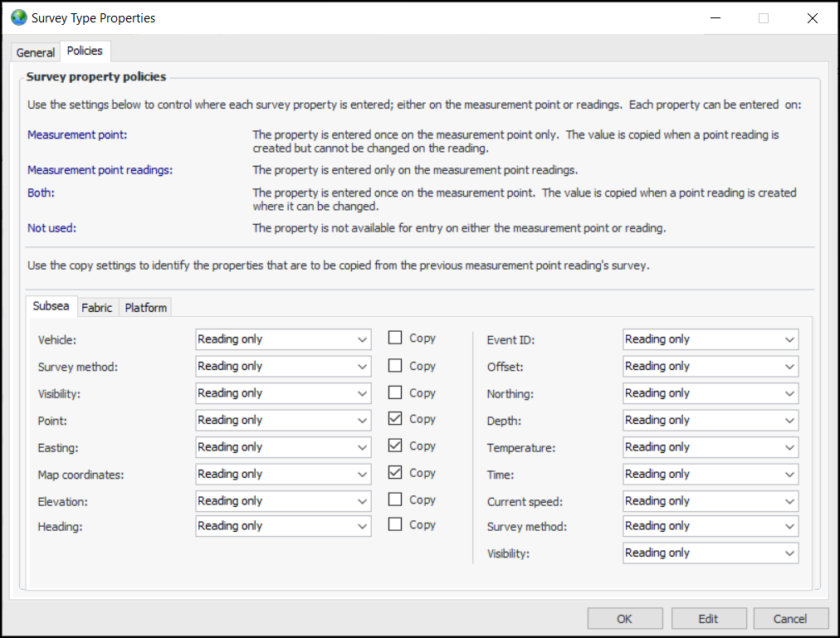Screen dimensions: 840x638
Task: Expand the Vehicle policy dropdown
Action: pos(283,339)
